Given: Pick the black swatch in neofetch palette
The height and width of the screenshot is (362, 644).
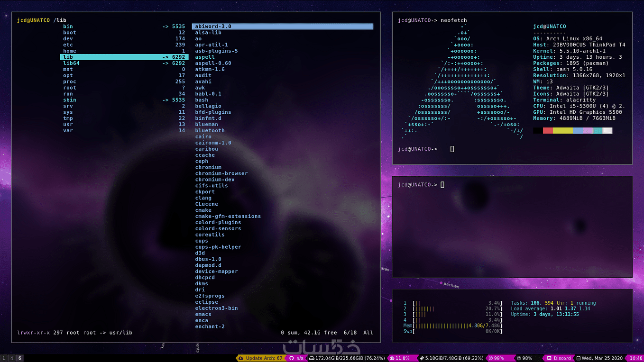Looking at the screenshot, I should 538,130.
